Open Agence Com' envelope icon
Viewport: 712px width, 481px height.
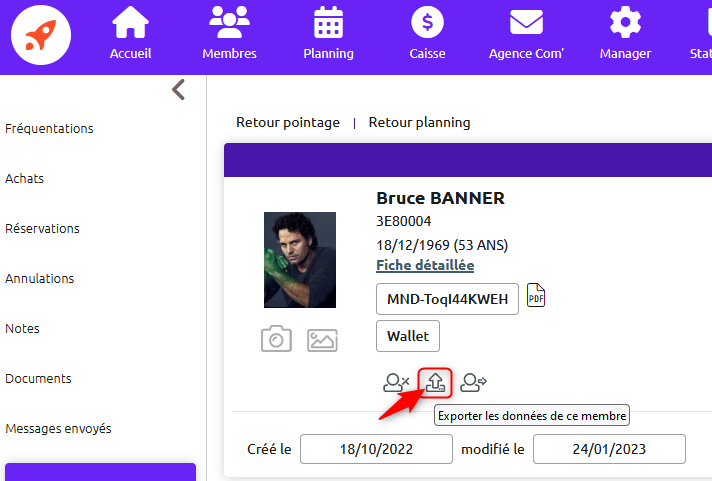[526, 23]
